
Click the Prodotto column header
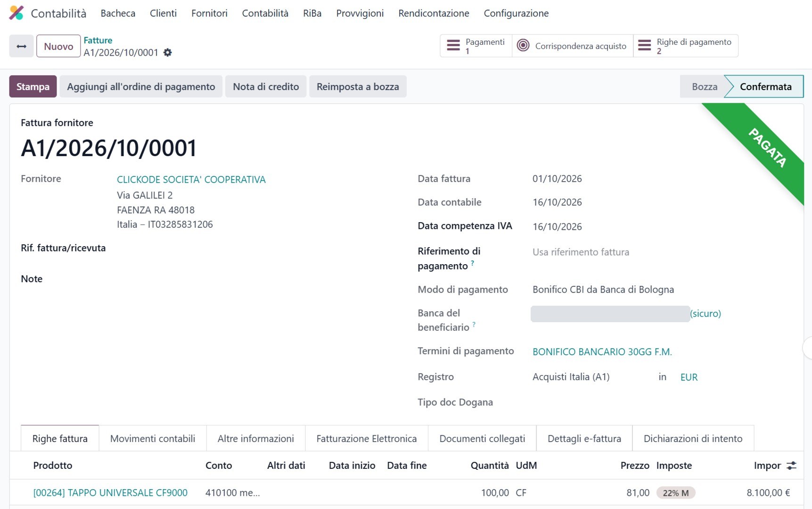pos(53,466)
